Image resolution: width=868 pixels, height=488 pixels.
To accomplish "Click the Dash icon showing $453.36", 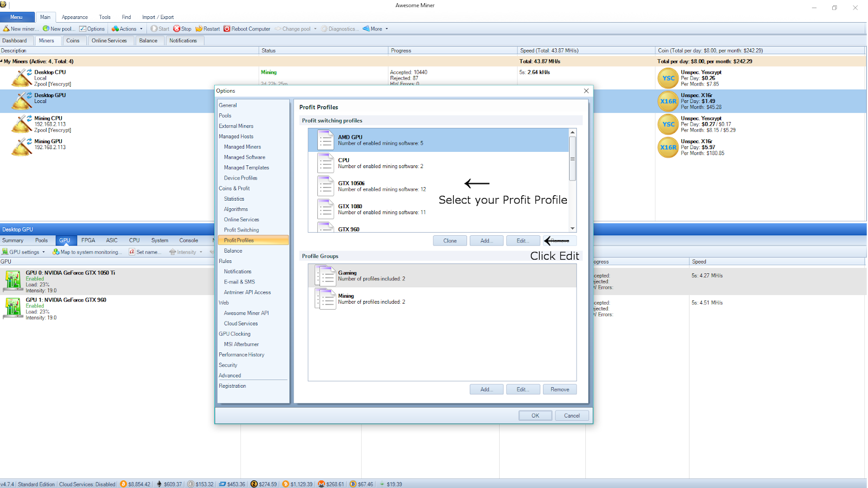I will (x=222, y=484).
